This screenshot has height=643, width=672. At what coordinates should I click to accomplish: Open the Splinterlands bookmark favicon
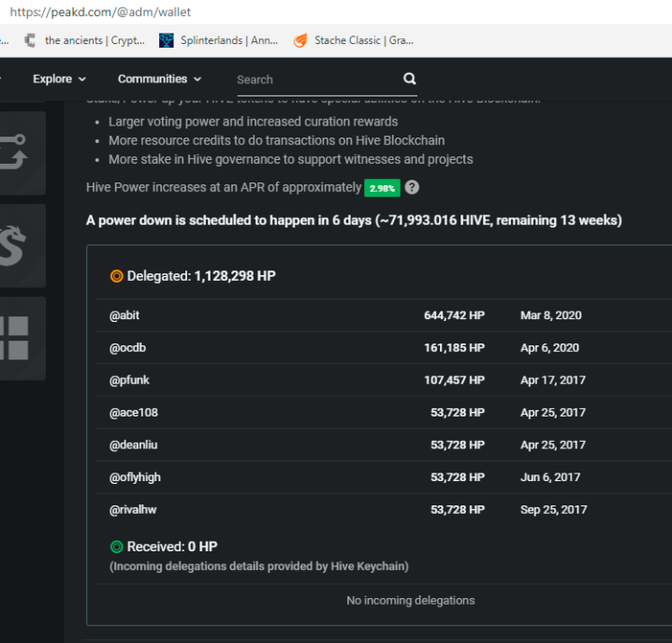[167, 40]
